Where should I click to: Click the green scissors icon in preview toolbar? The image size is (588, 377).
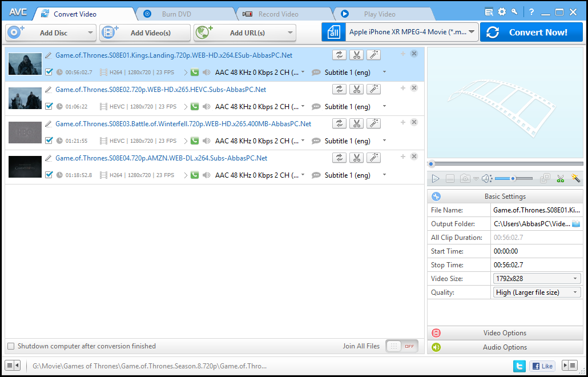click(x=561, y=179)
